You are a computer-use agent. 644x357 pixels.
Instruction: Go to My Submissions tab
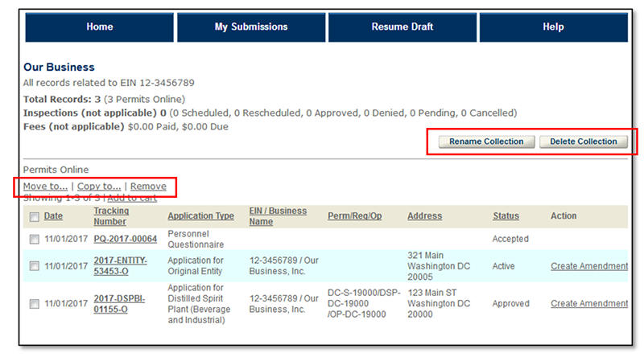[251, 27]
